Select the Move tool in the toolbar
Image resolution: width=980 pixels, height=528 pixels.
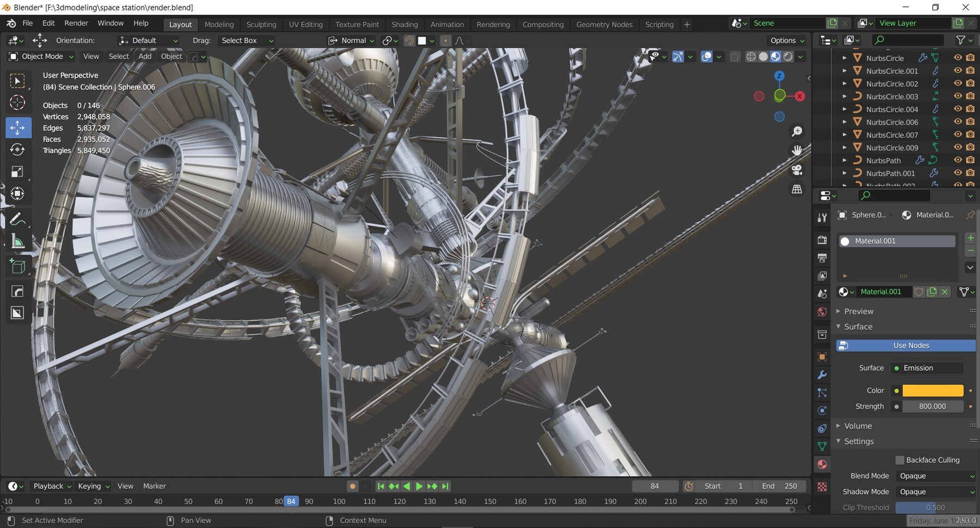pyautogui.click(x=17, y=128)
